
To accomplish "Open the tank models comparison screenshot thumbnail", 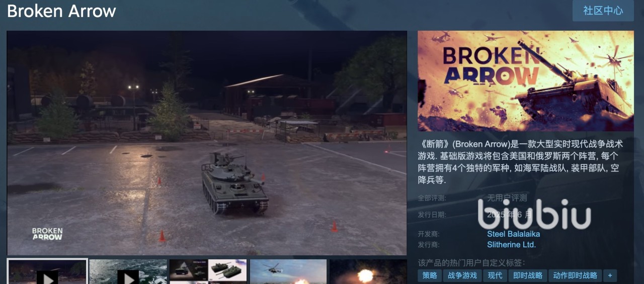I will (208, 272).
